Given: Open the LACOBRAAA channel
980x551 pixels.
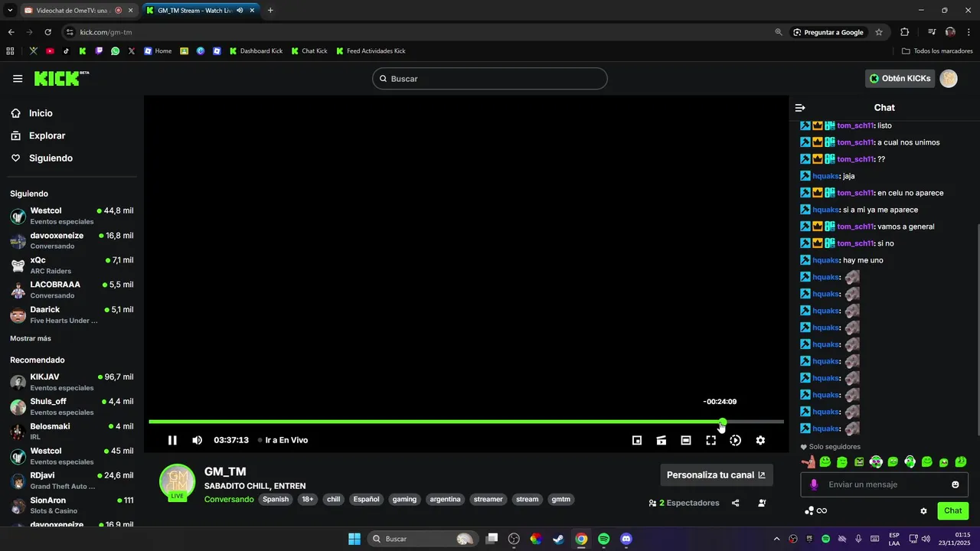Looking at the screenshot, I should (72, 290).
